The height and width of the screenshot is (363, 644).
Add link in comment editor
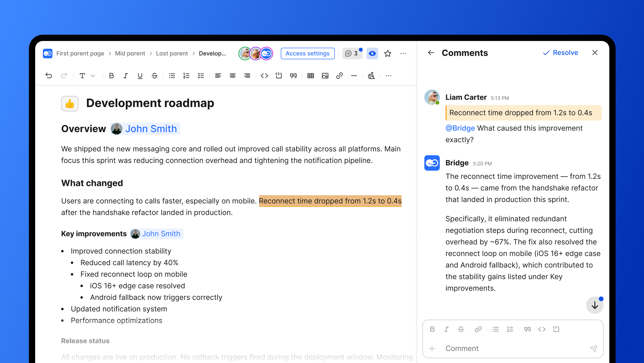pyautogui.click(x=478, y=329)
